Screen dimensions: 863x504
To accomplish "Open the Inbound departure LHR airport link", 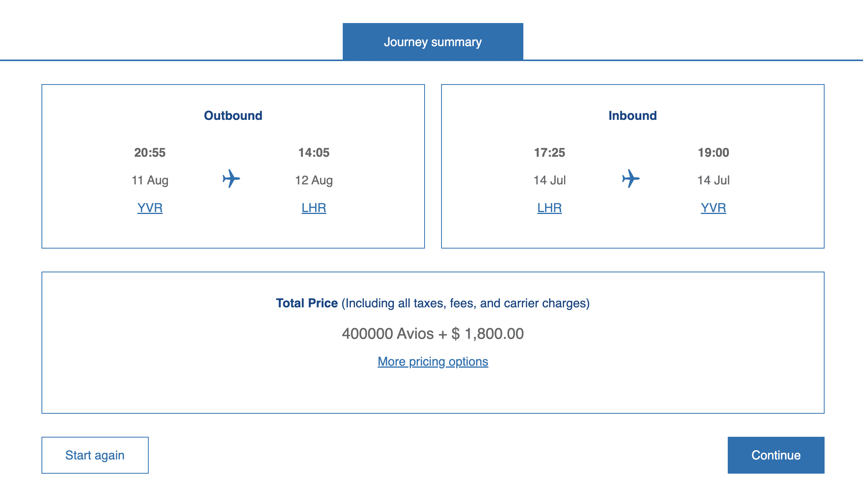I will pos(549,208).
